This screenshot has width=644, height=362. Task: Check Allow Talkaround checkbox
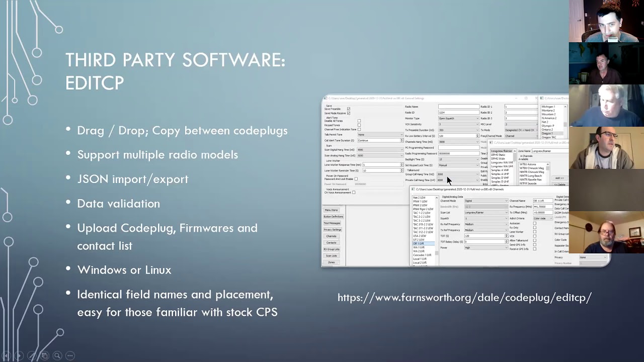[534, 240]
